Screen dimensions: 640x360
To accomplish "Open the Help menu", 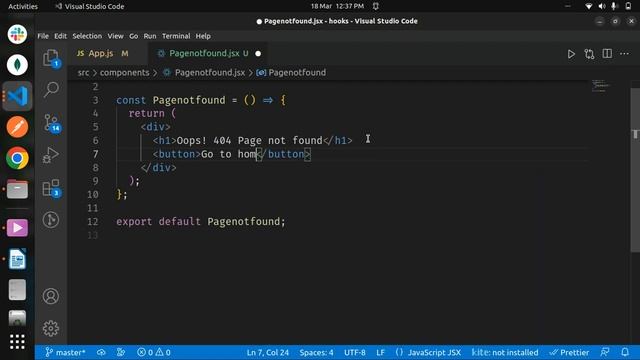I will click(203, 36).
